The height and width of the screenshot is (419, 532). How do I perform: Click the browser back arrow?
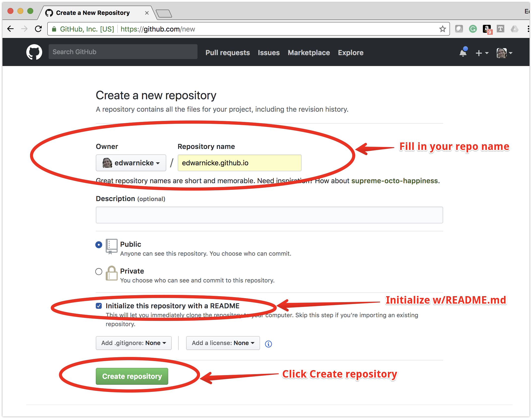tap(10, 29)
